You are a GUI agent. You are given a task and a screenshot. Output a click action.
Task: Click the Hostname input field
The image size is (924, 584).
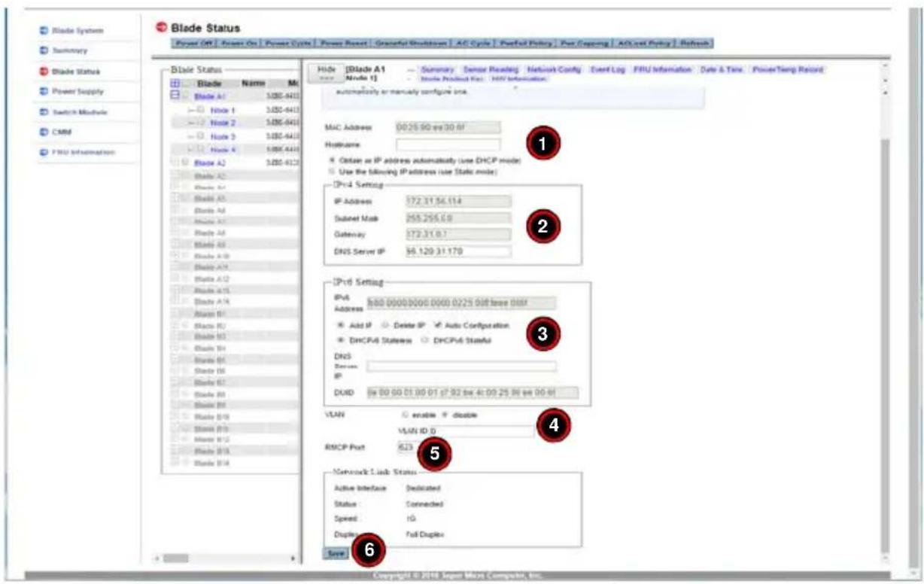tap(448, 144)
